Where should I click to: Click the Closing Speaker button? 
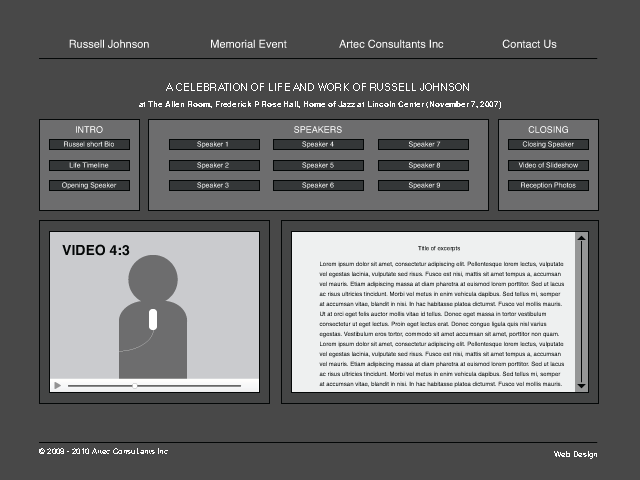tap(548, 144)
